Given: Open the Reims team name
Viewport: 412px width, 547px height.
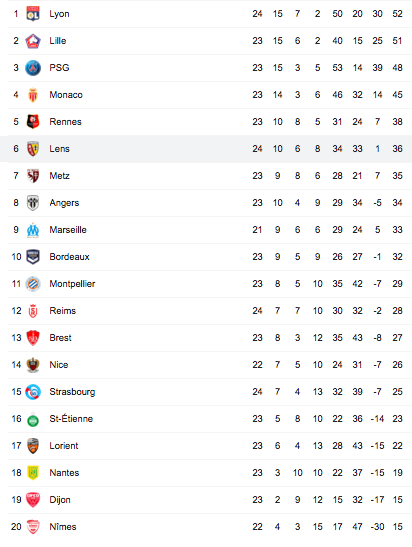Looking at the screenshot, I should (62, 311).
